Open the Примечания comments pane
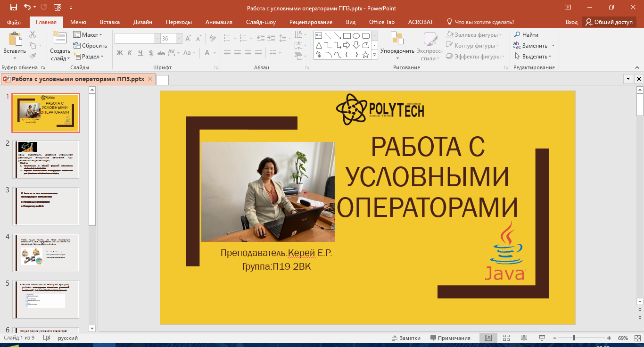This screenshot has height=347, width=644. (x=450, y=338)
